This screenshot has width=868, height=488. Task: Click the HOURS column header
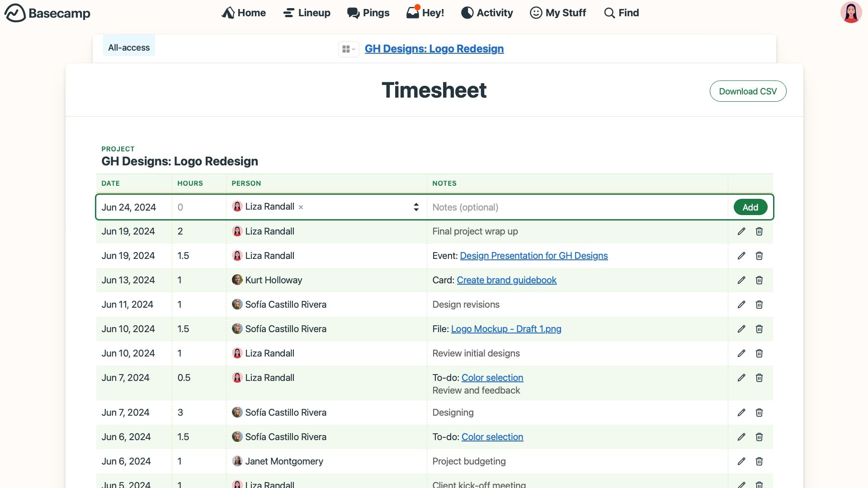coord(190,183)
